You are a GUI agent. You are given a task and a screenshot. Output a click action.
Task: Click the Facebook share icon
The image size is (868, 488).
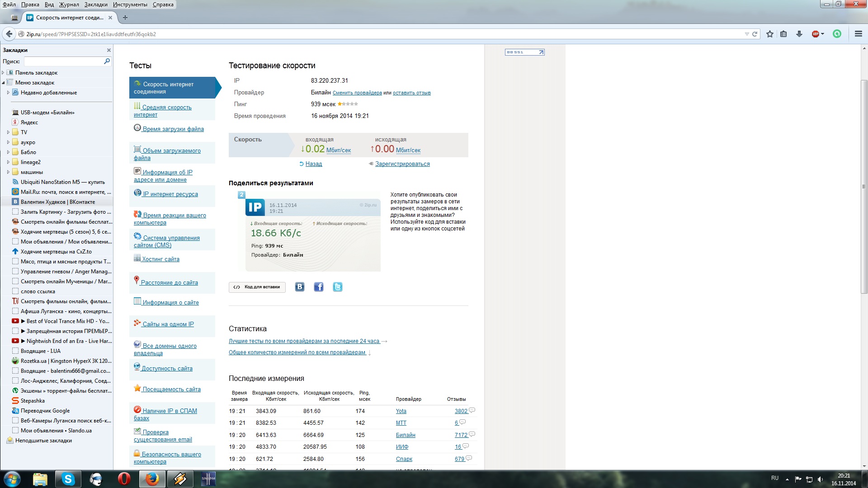tap(319, 287)
